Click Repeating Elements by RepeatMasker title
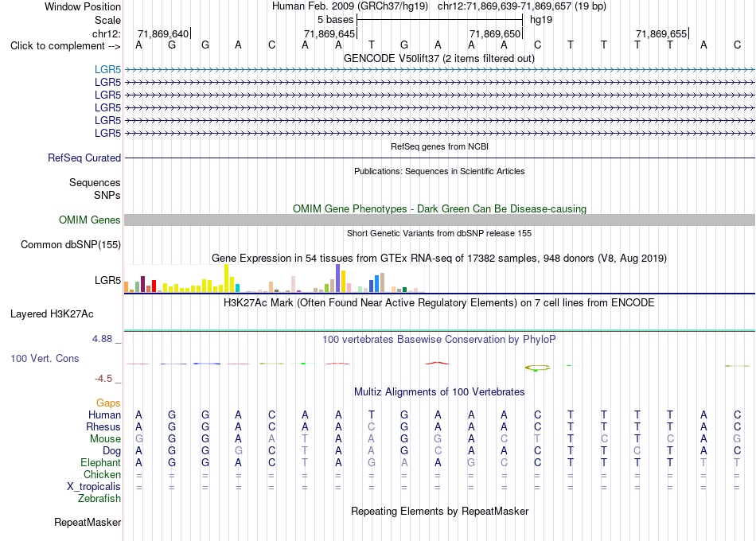Viewport: 756px width, 541px height. (440, 511)
